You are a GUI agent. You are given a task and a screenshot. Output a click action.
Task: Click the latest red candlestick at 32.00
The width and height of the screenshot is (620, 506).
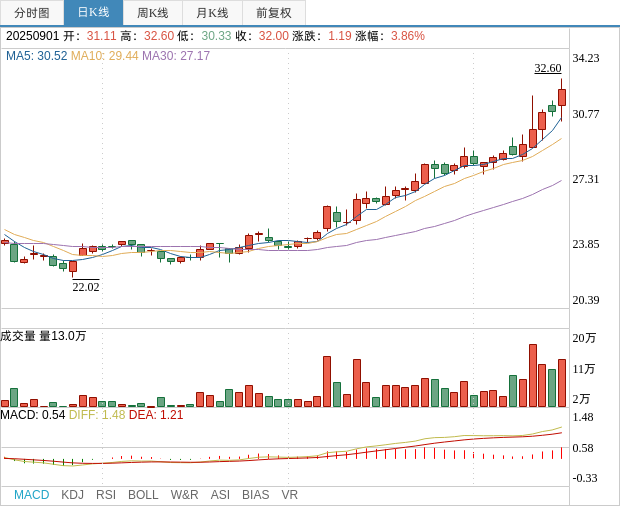562,98
